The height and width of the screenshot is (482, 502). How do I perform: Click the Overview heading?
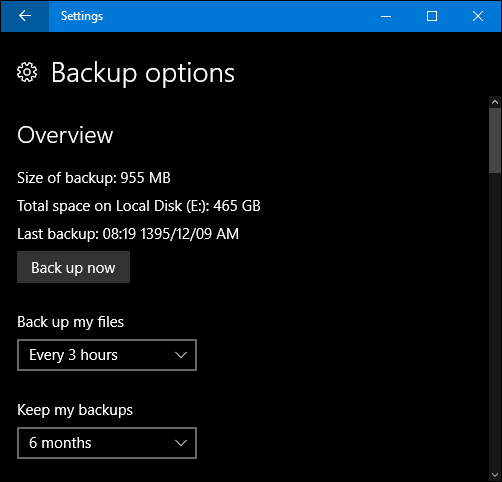click(65, 135)
